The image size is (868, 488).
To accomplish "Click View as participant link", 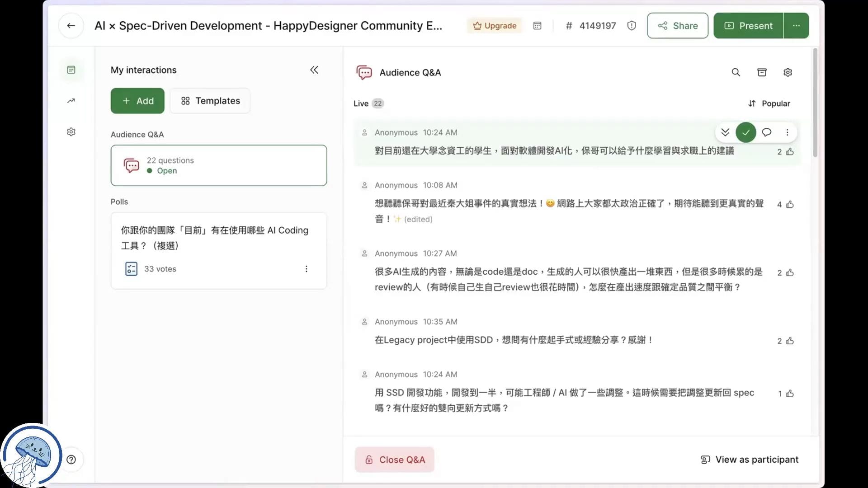I will click(750, 460).
